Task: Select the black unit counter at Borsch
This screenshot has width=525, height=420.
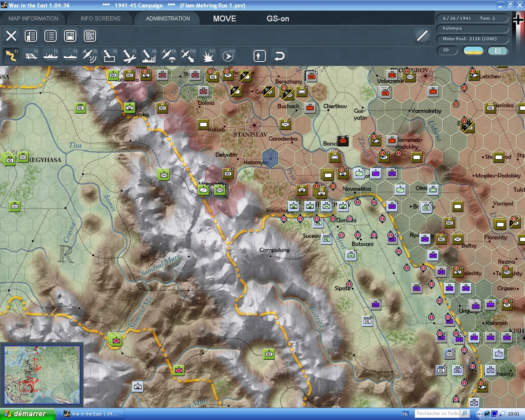Action: 342,141
